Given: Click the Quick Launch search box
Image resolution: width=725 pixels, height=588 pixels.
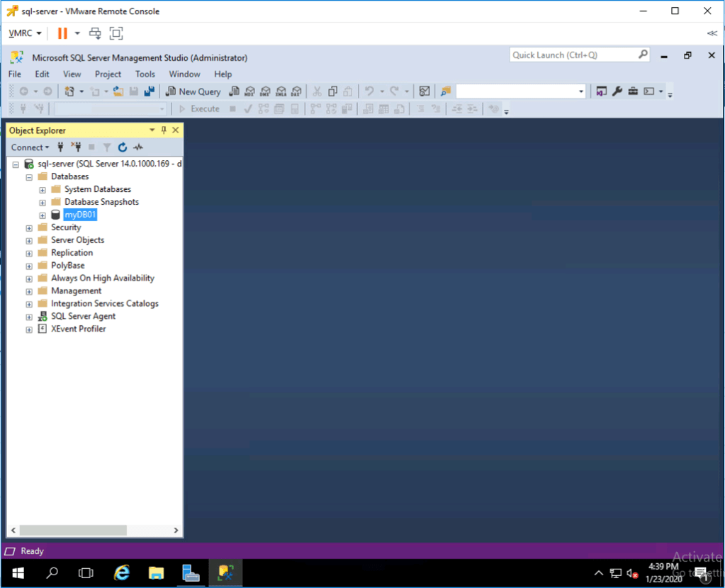Looking at the screenshot, I should (x=573, y=55).
